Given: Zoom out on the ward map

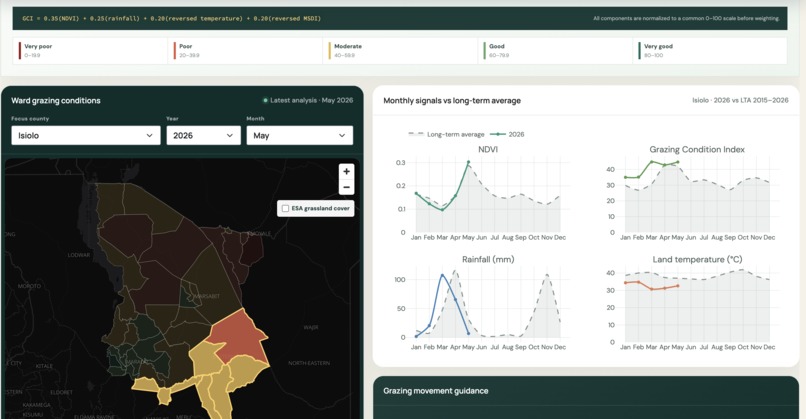Looking at the screenshot, I should [346, 187].
